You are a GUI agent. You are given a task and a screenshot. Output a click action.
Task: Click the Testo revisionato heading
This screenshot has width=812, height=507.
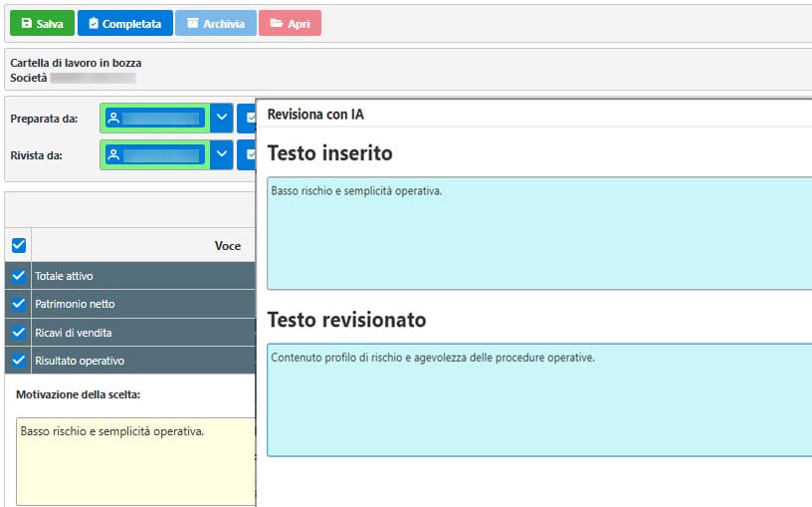[346, 320]
